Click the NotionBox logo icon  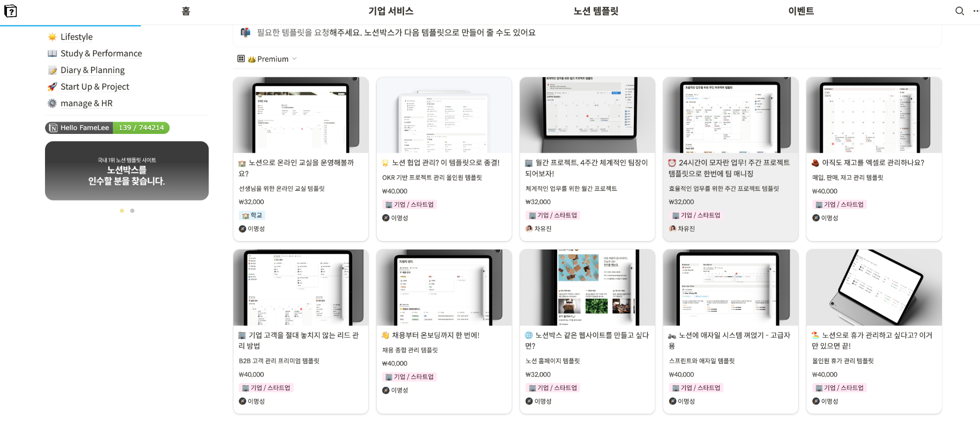coord(10,11)
